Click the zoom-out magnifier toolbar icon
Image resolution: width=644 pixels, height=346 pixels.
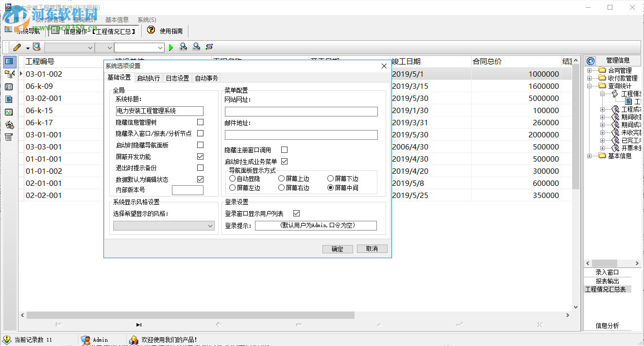click(x=196, y=47)
